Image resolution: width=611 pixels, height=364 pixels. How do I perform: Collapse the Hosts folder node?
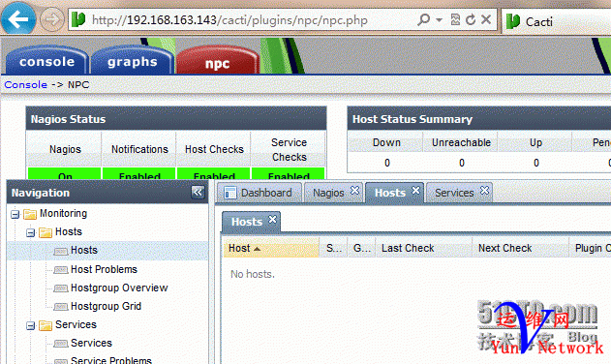[x=30, y=232]
